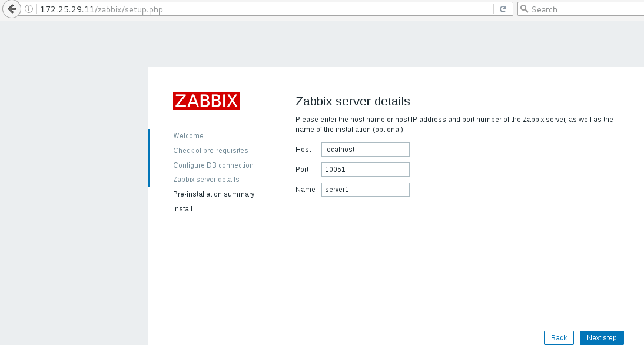Click the Port input field
The width and height of the screenshot is (644, 345).
pyautogui.click(x=365, y=170)
